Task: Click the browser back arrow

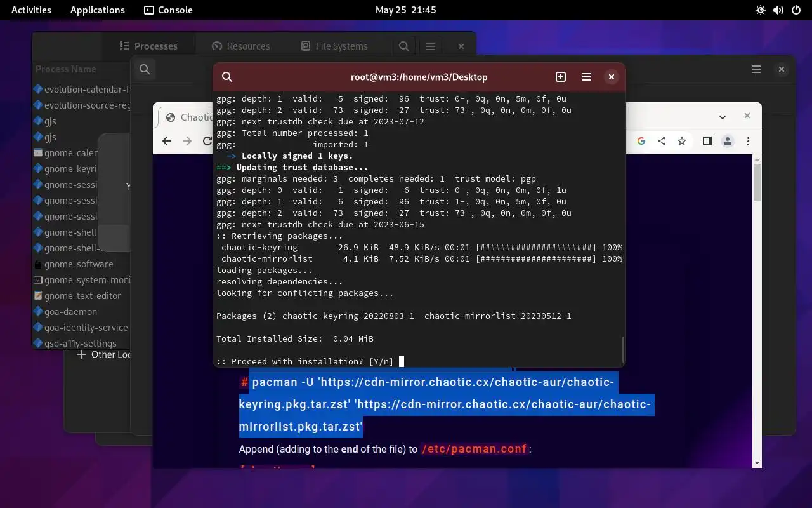Action: pos(167,141)
